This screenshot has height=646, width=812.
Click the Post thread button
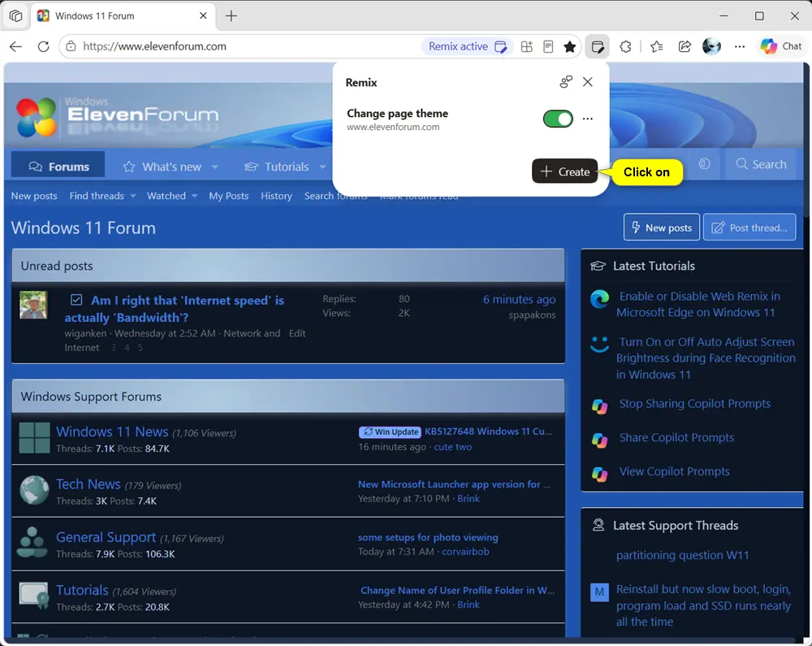pyautogui.click(x=749, y=228)
